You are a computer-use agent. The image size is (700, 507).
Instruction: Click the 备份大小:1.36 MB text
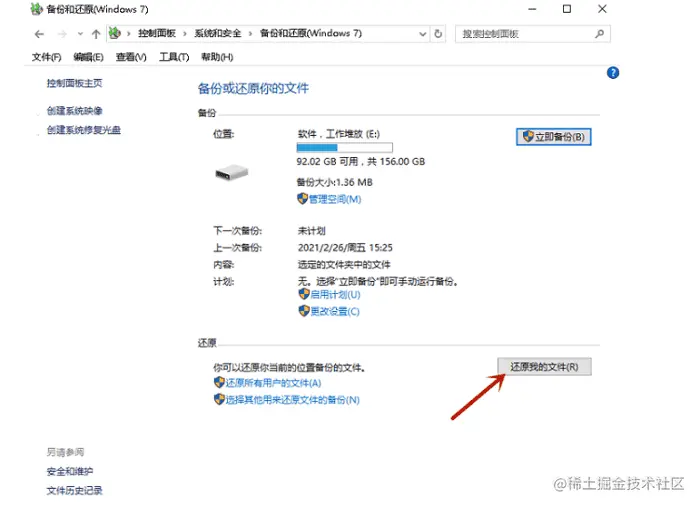(334, 182)
